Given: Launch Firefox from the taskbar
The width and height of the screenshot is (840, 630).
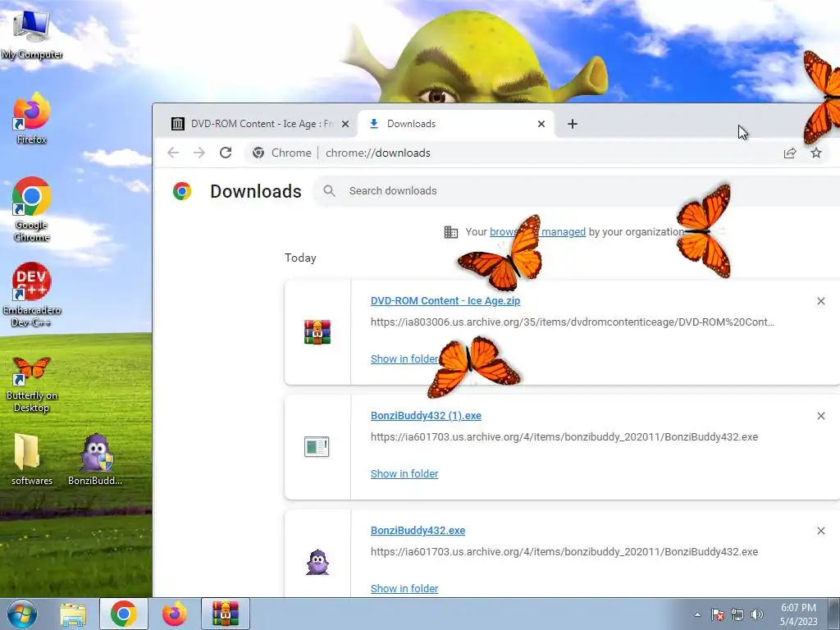Looking at the screenshot, I should pyautogui.click(x=175, y=614).
